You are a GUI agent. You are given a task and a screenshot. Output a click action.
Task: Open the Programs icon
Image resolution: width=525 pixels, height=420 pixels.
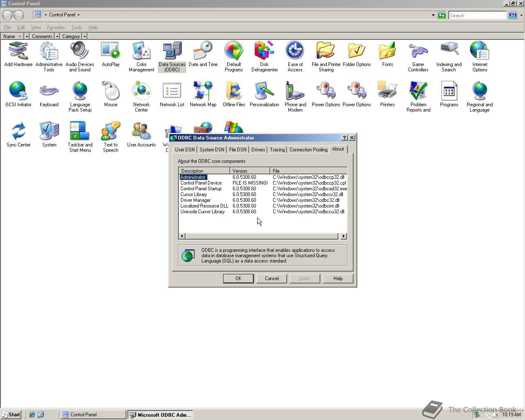(x=449, y=94)
